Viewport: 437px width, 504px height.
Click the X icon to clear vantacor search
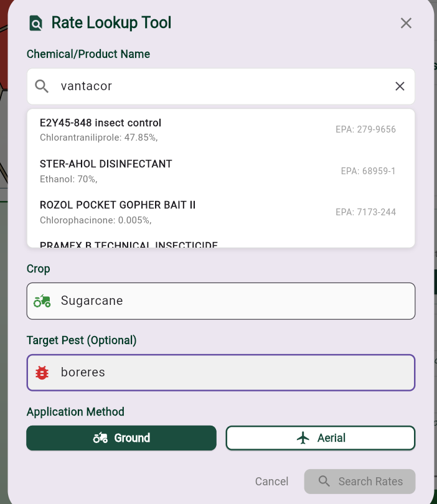coord(400,86)
